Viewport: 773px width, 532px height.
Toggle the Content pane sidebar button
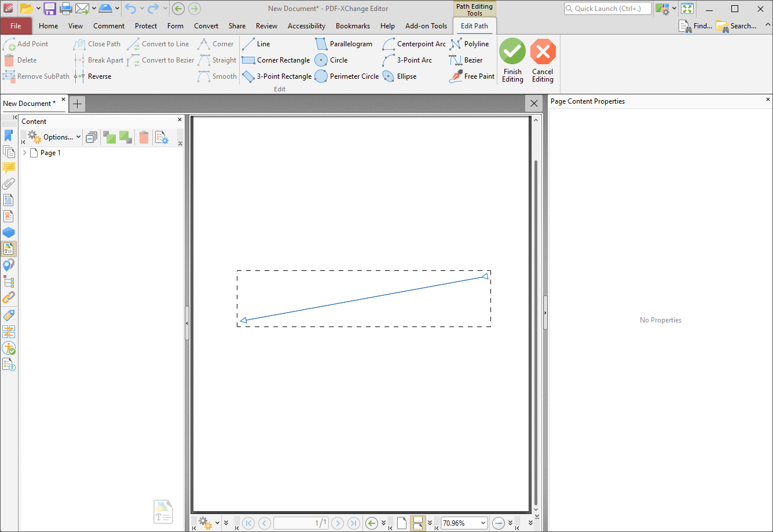click(9, 249)
